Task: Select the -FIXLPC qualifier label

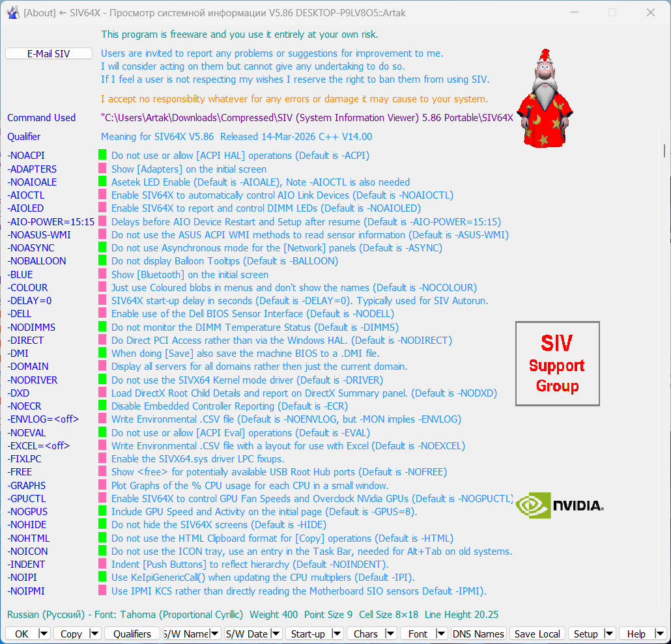Action: click(24, 459)
